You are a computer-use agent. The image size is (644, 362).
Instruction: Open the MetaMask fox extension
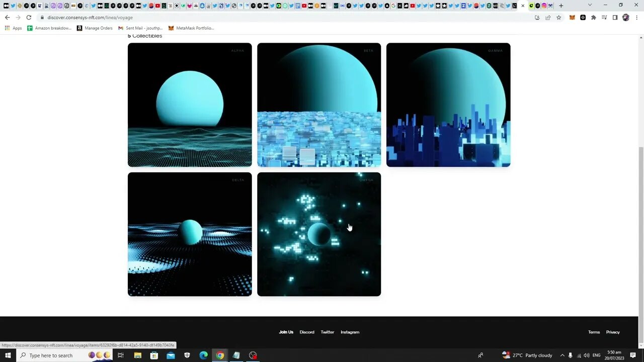click(x=572, y=17)
